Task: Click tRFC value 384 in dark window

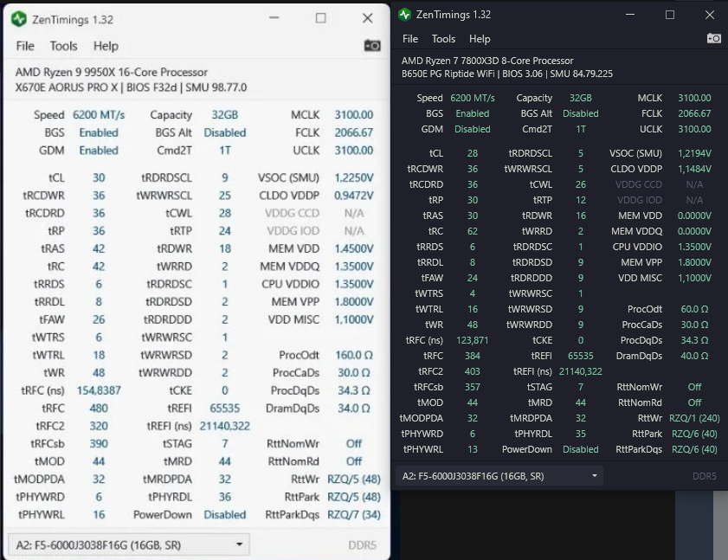Action: pyautogui.click(x=473, y=356)
